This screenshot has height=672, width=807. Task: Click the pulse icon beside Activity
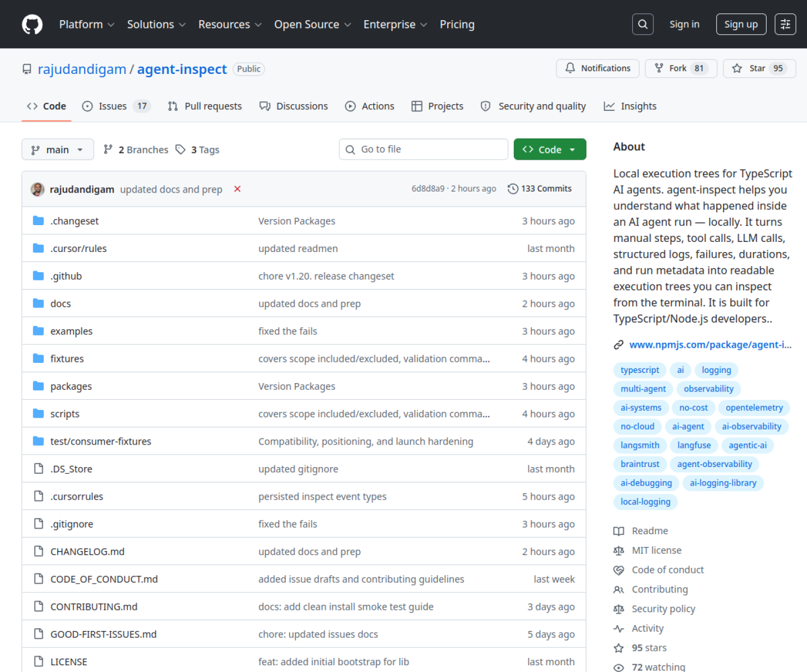[x=619, y=628]
